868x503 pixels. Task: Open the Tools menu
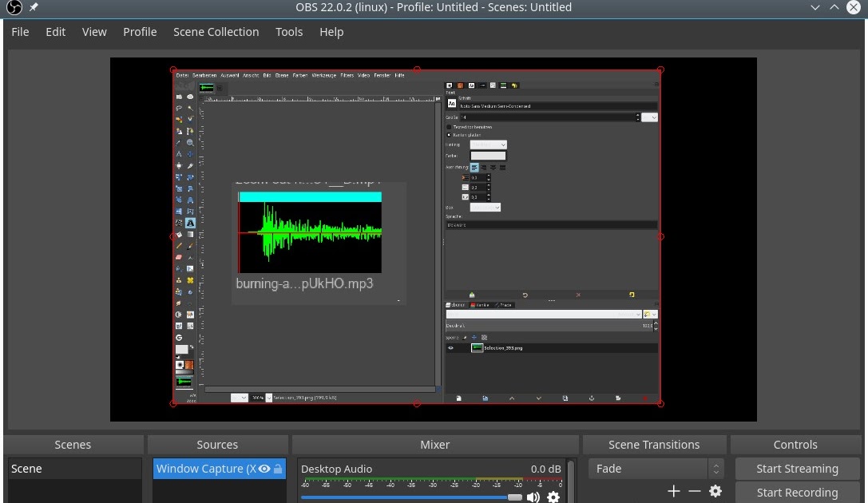click(289, 32)
